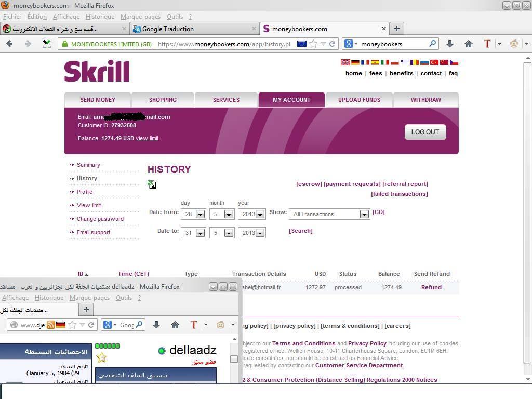Open the UPLOAD FUNDS tab

click(x=359, y=100)
